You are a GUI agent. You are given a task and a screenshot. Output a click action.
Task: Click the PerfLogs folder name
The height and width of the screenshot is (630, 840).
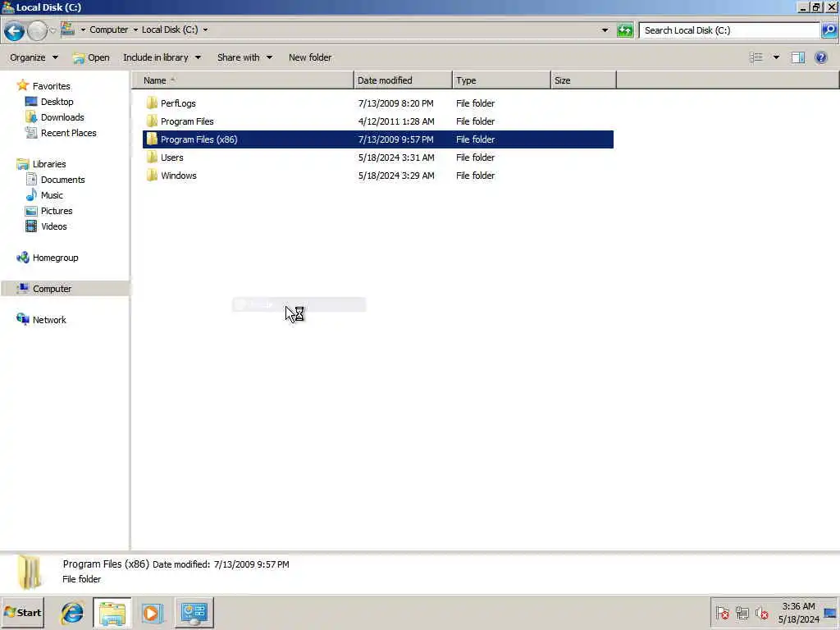coord(178,103)
